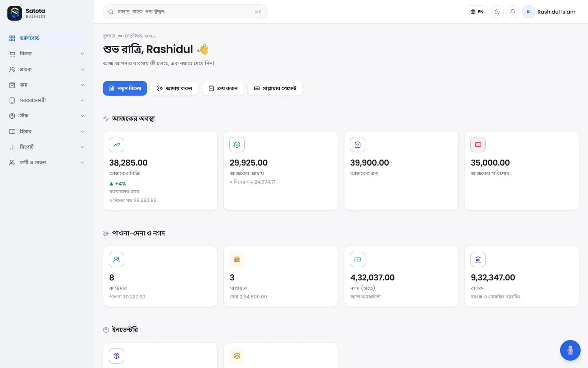Click the ক্রয় করুন button
The height and width of the screenshot is (368, 588).
click(223, 88)
